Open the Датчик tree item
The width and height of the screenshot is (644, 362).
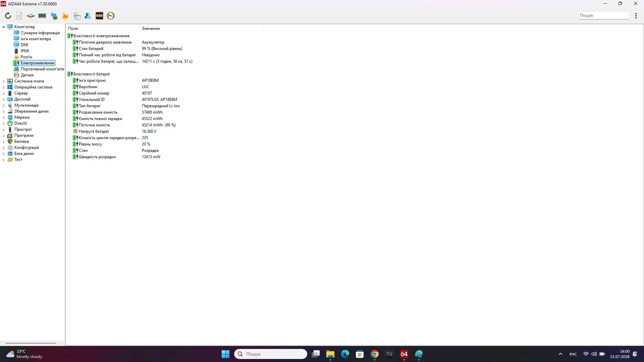click(x=27, y=75)
